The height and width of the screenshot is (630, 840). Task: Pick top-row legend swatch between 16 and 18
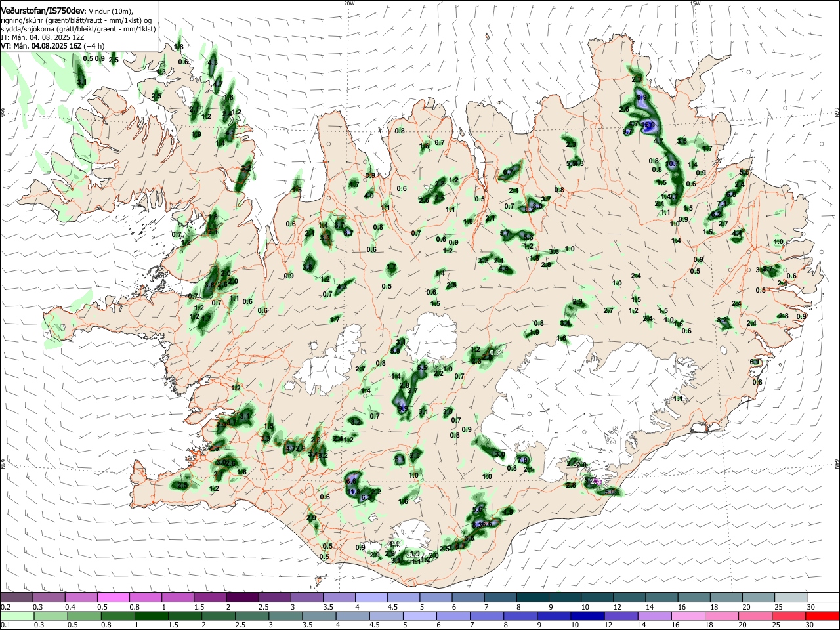pos(694,598)
